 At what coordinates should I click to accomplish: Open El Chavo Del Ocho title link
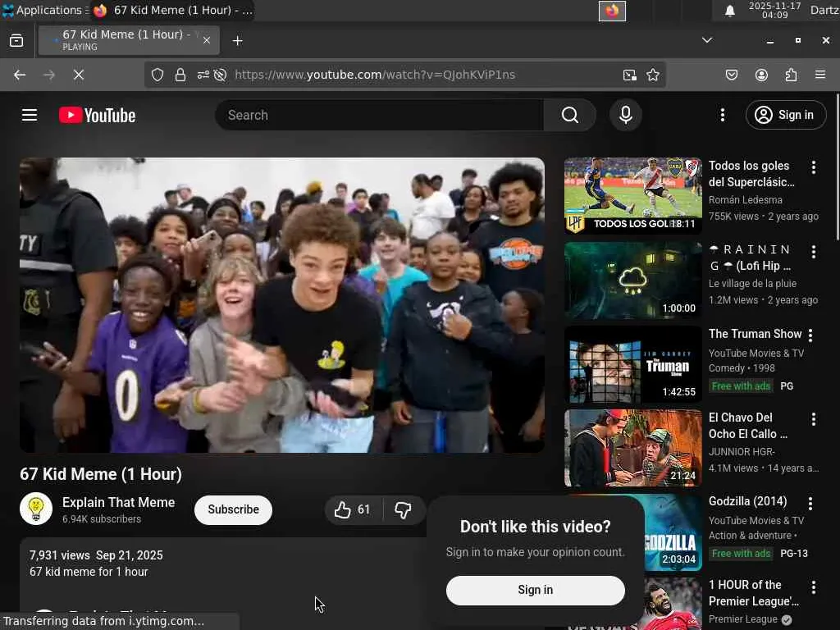pyautogui.click(x=748, y=426)
